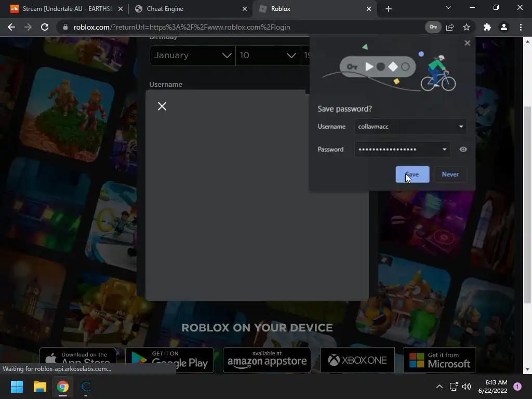
Task: Open Cheat Engine from the taskbar
Action: pyautogui.click(x=86, y=387)
